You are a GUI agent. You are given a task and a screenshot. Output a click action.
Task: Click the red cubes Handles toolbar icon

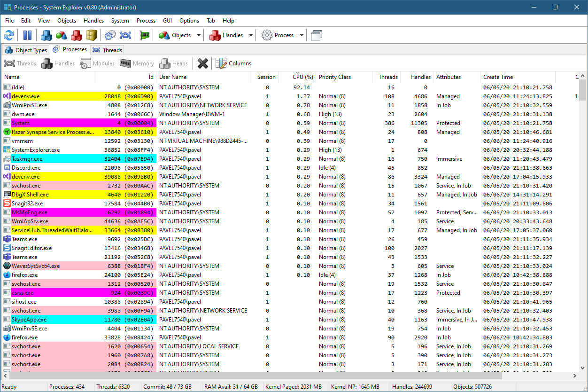77,35
